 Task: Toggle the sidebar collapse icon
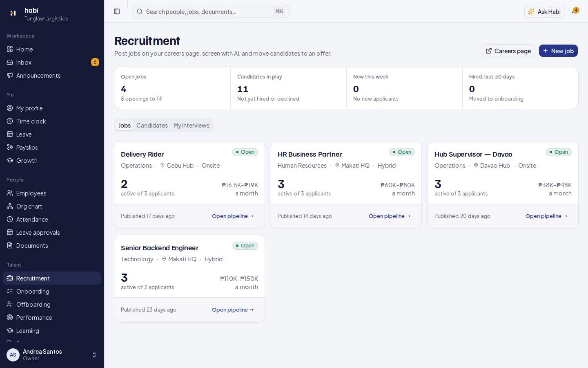point(117,11)
